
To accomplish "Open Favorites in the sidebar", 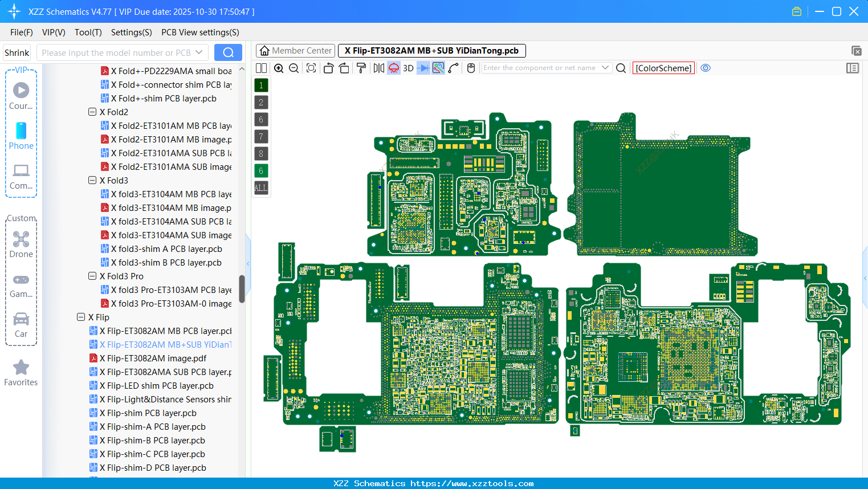I will pos(21,373).
